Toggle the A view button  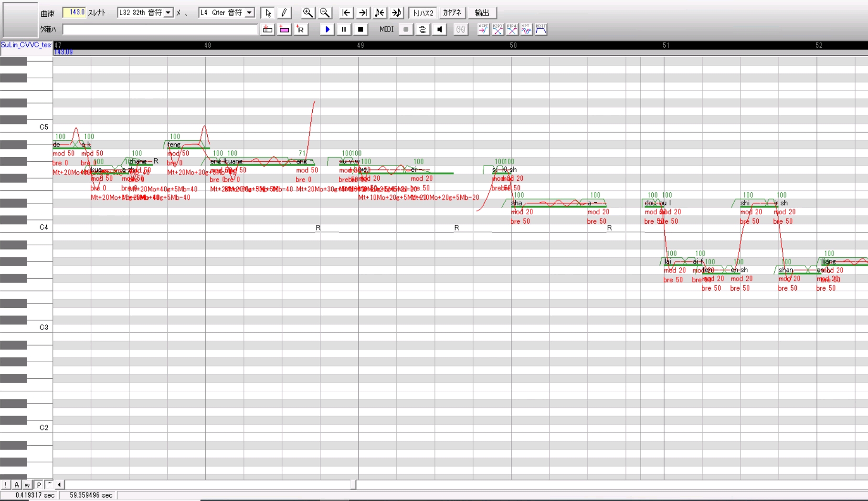point(17,485)
